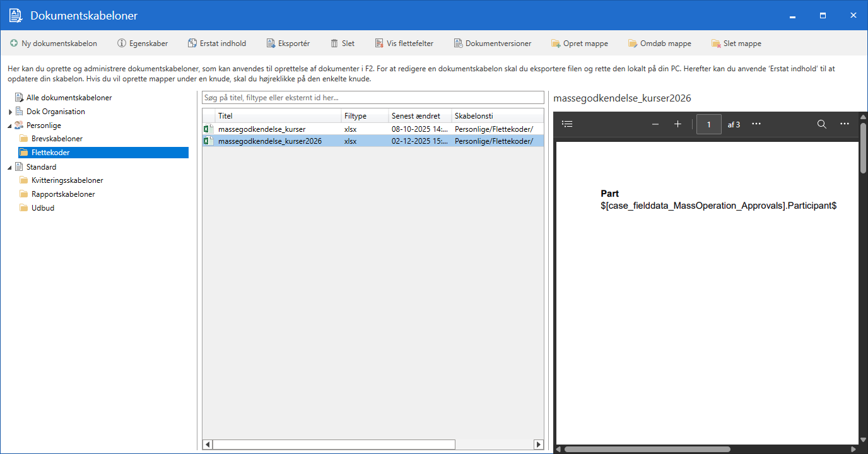Create a new dokumentskabelon
The height and width of the screenshot is (454, 868).
tap(54, 43)
